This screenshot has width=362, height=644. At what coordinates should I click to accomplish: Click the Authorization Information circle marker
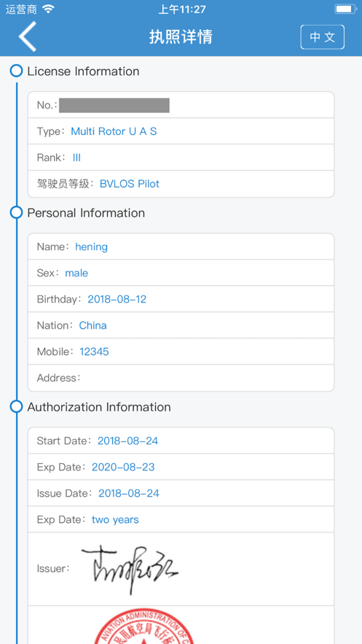click(16, 407)
